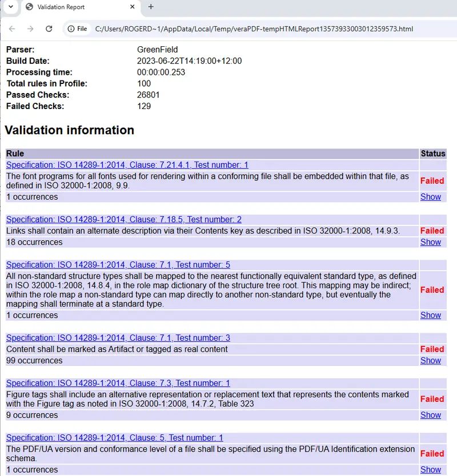Click the Failed status of embedded fonts rule
Image resolution: width=457 pixels, height=476 pixels.
click(432, 180)
